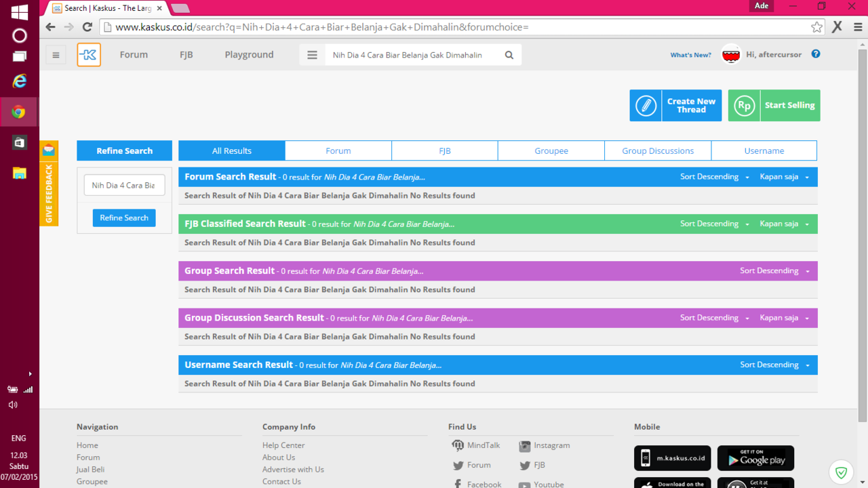Open Google Play download badge
The width and height of the screenshot is (868, 488).
click(x=755, y=458)
